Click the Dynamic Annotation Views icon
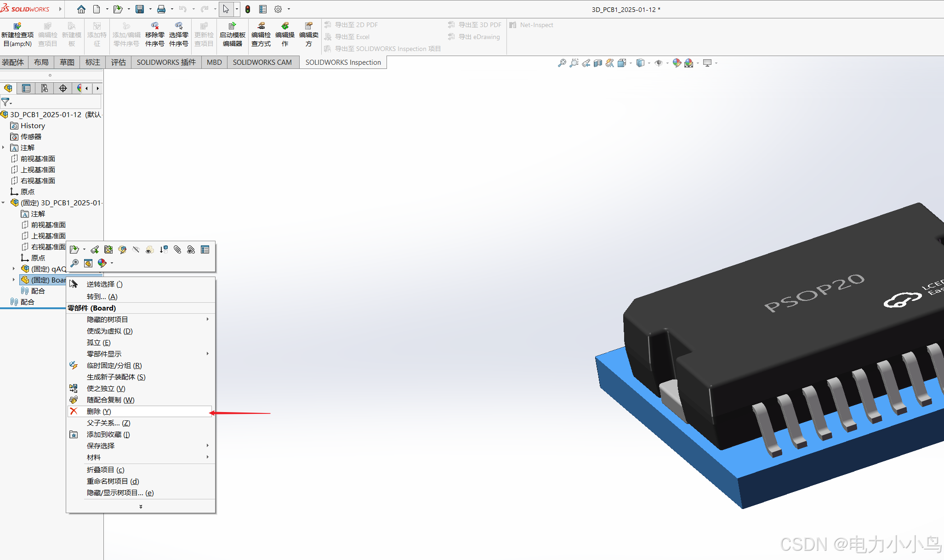This screenshot has width=944, height=560. pos(609,63)
